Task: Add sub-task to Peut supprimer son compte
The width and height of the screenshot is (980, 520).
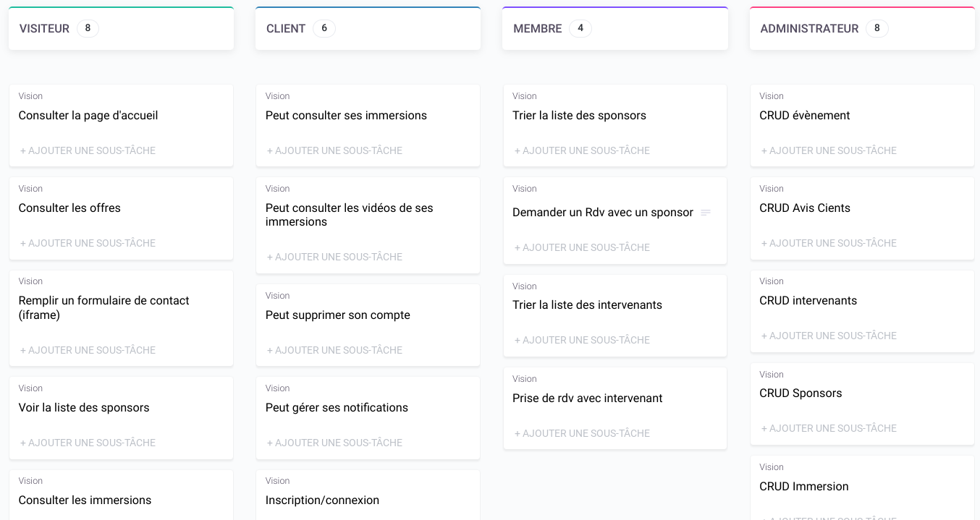Action: click(x=334, y=350)
